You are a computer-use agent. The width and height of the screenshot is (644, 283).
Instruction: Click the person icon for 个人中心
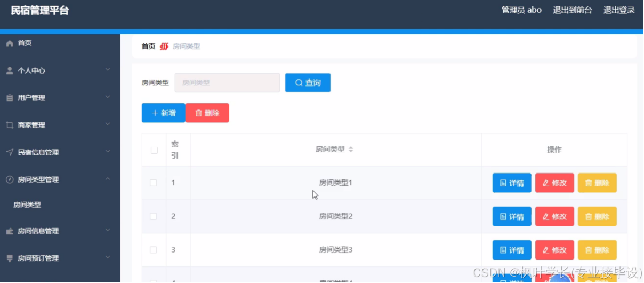10,70
